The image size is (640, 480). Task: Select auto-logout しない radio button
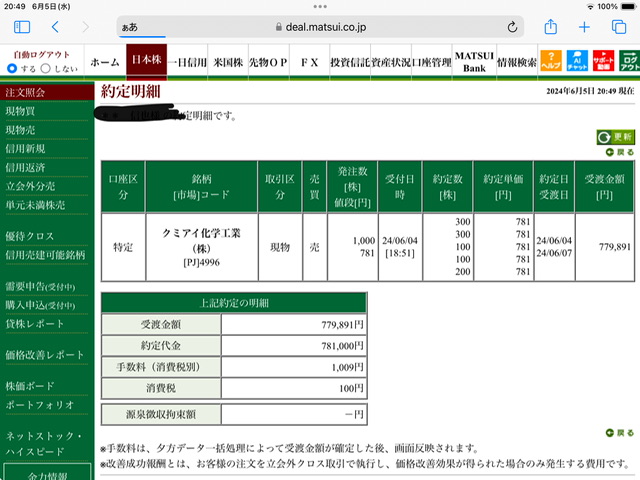click(46, 68)
